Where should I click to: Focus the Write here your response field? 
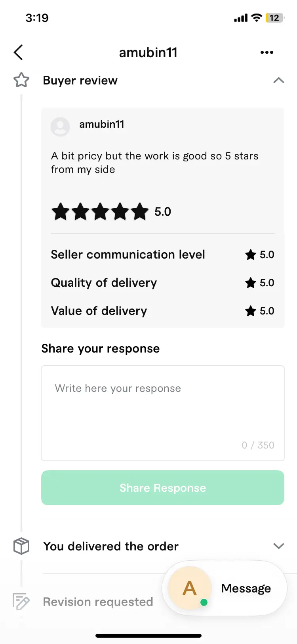click(x=163, y=413)
